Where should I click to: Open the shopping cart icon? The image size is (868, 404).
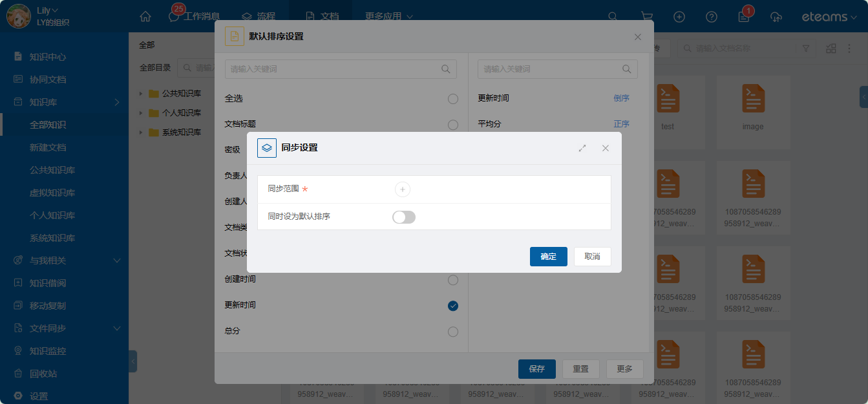click(646, 16)
